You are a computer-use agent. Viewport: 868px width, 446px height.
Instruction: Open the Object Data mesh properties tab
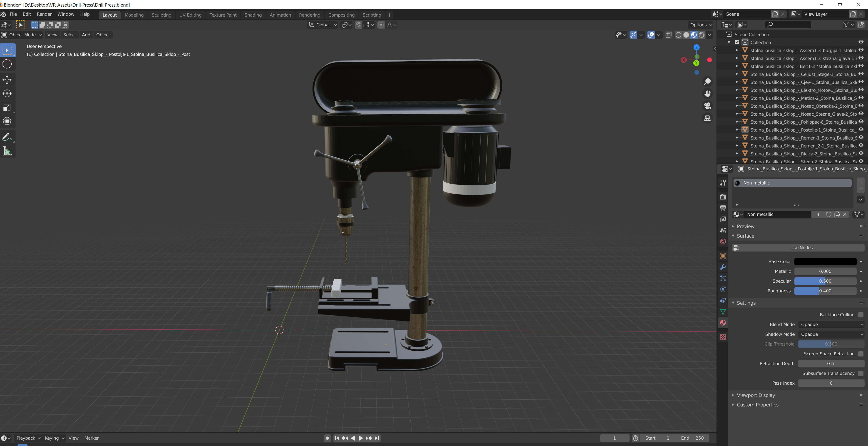click(x=723, y=311)
